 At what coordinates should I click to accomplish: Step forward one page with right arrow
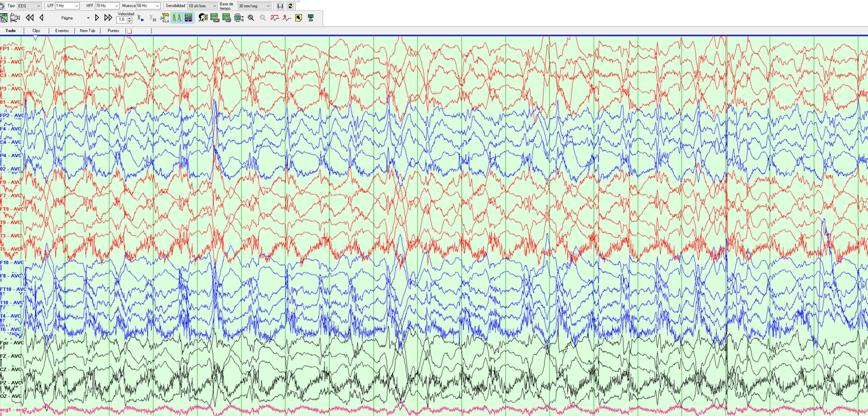(97, 18)
